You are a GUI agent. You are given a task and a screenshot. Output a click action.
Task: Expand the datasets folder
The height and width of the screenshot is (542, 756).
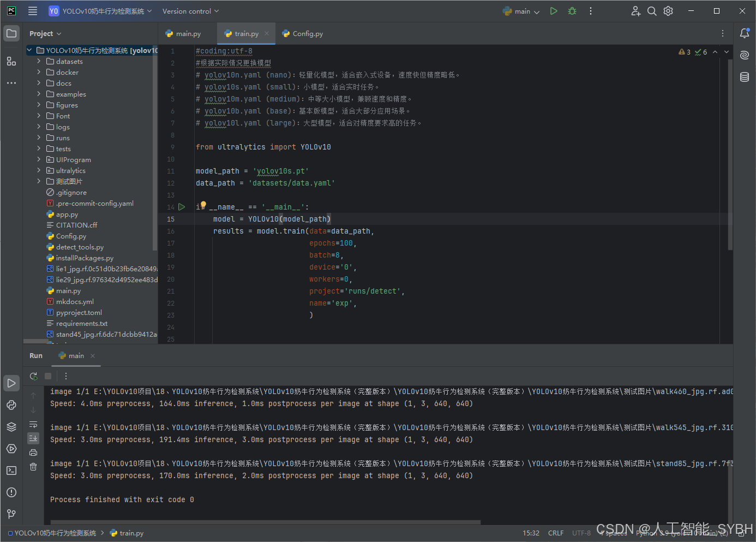(x=39, y=61)
